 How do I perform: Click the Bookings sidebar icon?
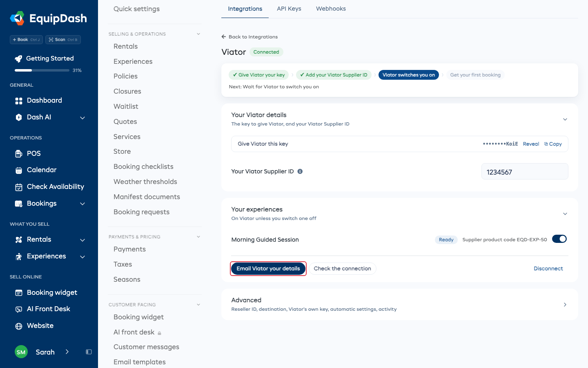19,204
